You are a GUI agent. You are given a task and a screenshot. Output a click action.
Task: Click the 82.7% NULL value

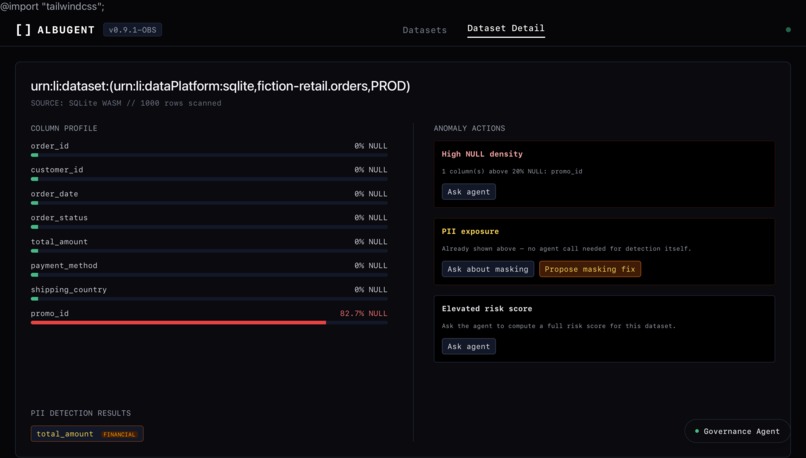coord(363,313)
